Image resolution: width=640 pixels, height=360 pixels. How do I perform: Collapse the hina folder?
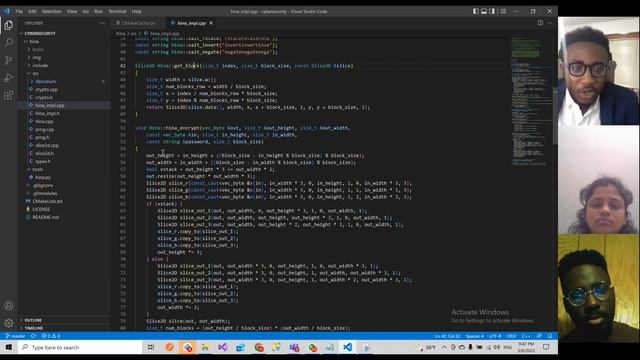tap(64, 42)
